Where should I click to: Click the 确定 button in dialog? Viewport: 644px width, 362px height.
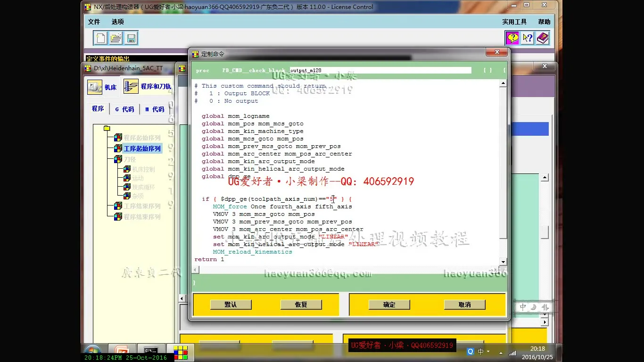tap(389, 305)
